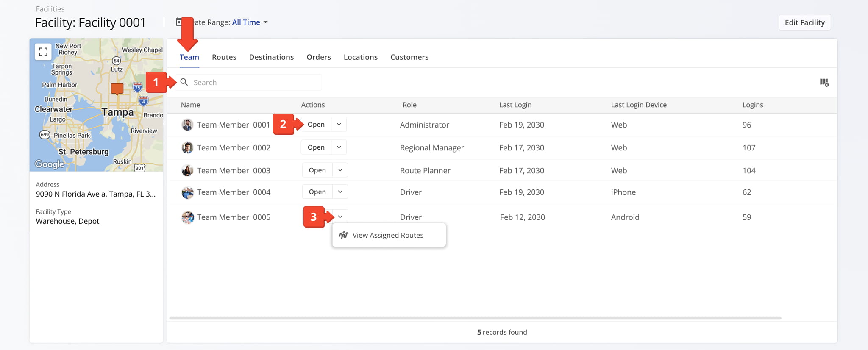This screenshot has height=350, width=868.
Task: Select View Assigned Routes menu option
Action: [x=388, y=235]
